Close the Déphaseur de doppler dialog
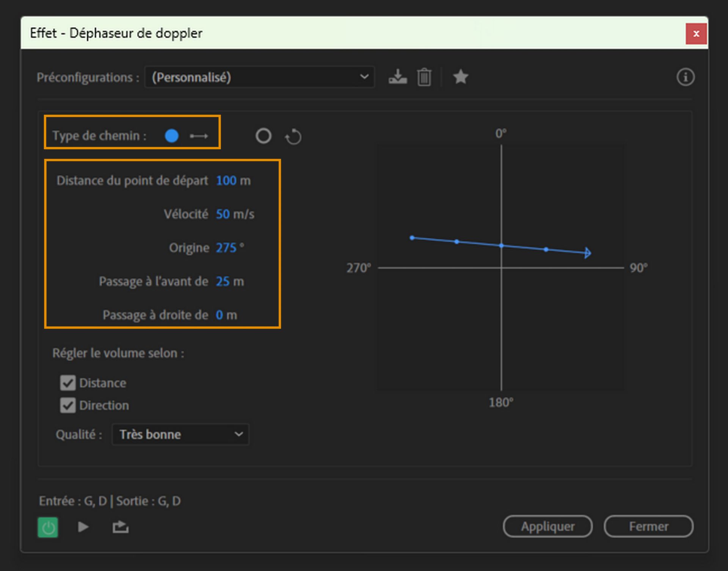The height and width of the screenshot is (571, 728). [x=696, y=34]
